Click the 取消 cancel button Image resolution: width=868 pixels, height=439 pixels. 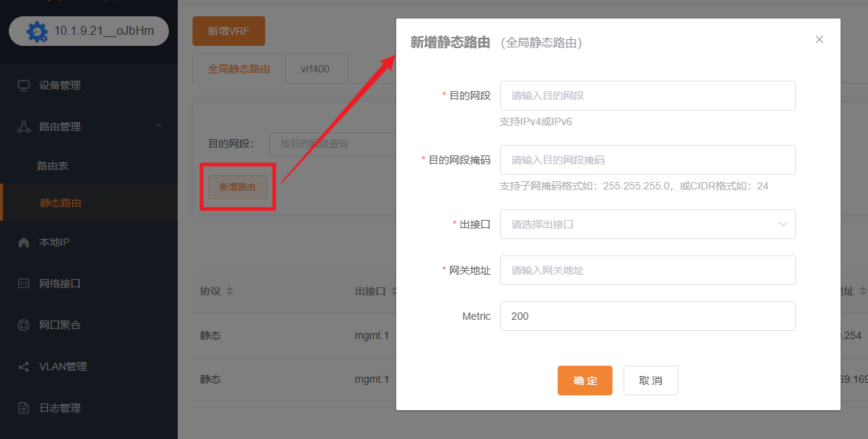pos(650,381)
